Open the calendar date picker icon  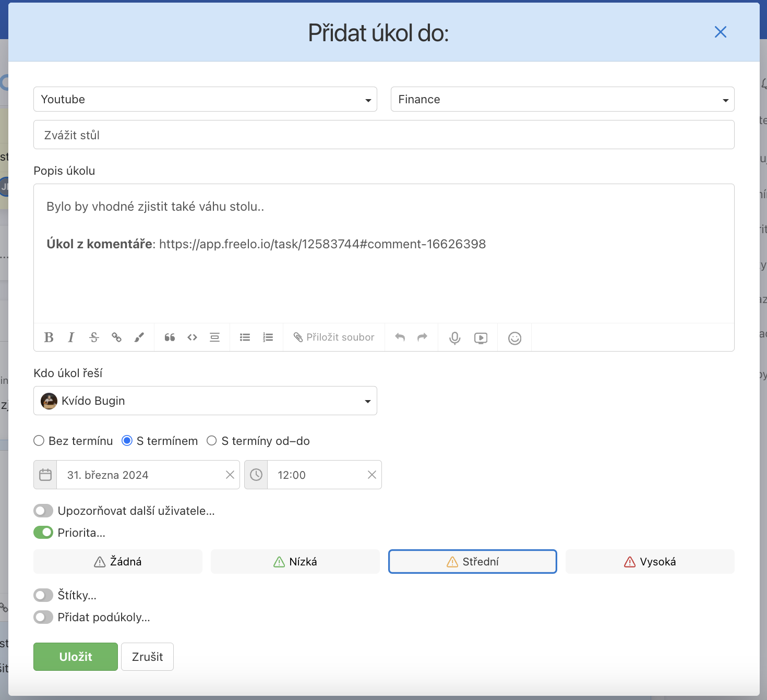45,475
